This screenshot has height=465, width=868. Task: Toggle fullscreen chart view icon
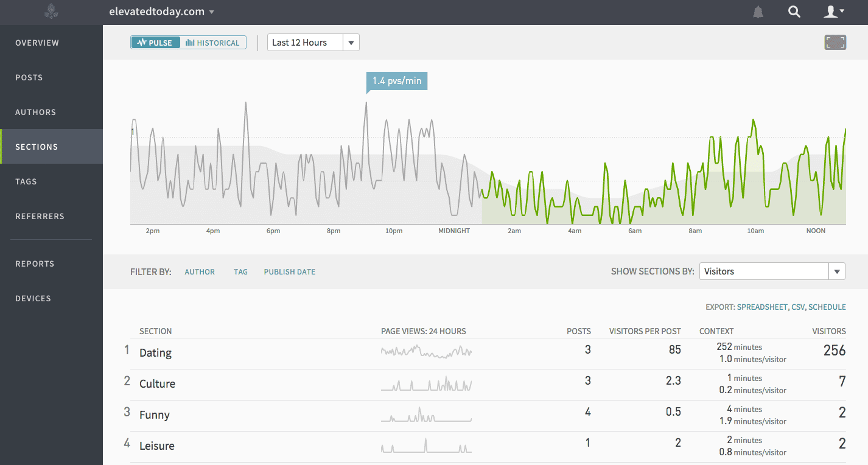(835, 42)
